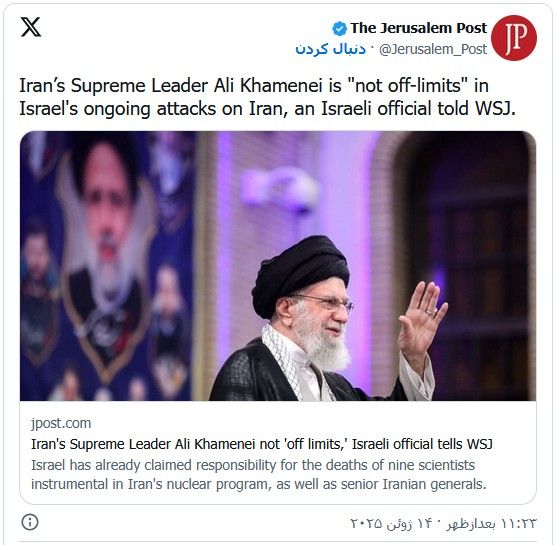Click the jpost.com domain link
557x545 pixels.
pos(61,423)
